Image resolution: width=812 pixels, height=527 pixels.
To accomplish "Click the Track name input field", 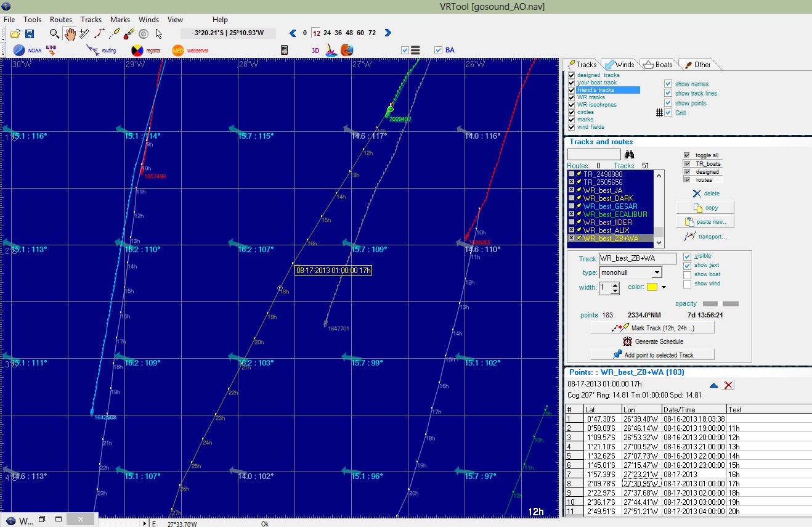I will 637,259.
